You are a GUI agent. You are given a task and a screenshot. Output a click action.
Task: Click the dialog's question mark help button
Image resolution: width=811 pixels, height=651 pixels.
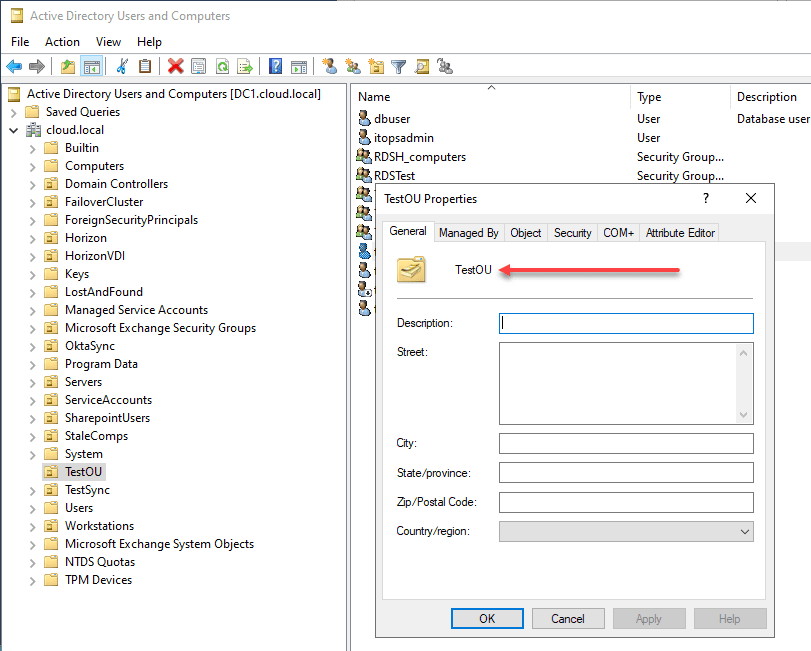pyautogui.click(x=706, y=198)
